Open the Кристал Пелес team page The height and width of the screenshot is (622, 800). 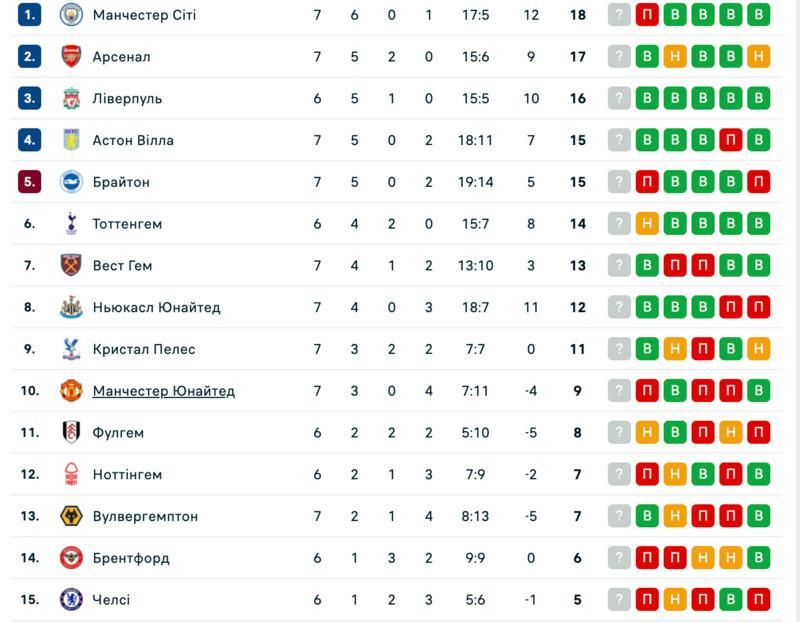coord(143,350)
